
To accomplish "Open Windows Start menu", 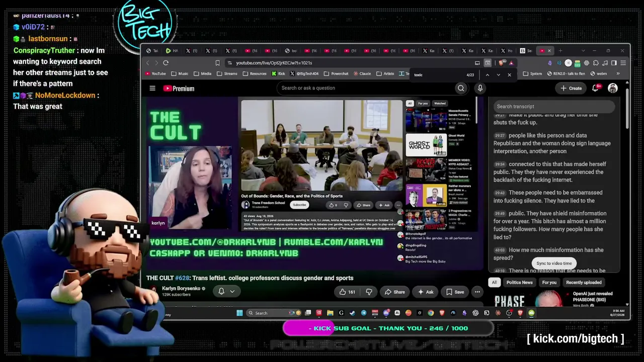I will 239,313.
